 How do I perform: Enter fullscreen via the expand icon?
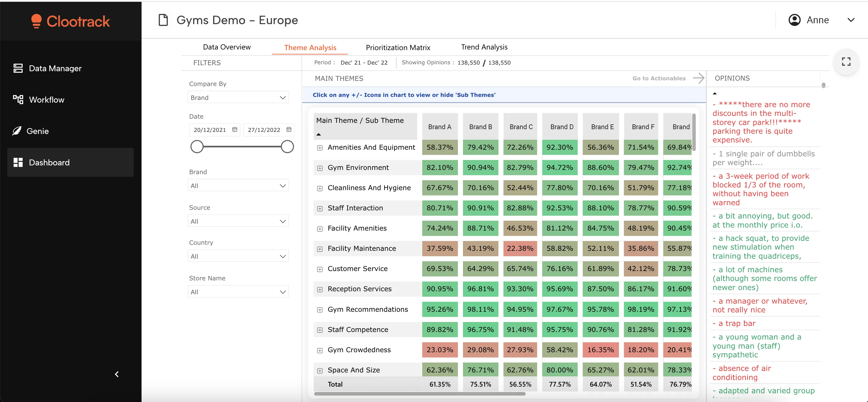[x=846, y=61]
